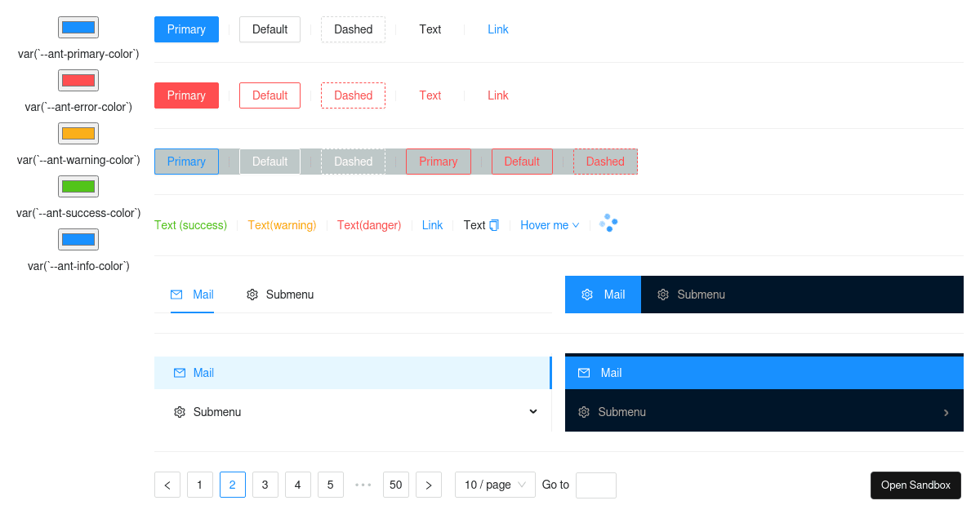The image size is (980, 514).
Task: Click the red ant-error-color swatch
Action: coord(78,80)
